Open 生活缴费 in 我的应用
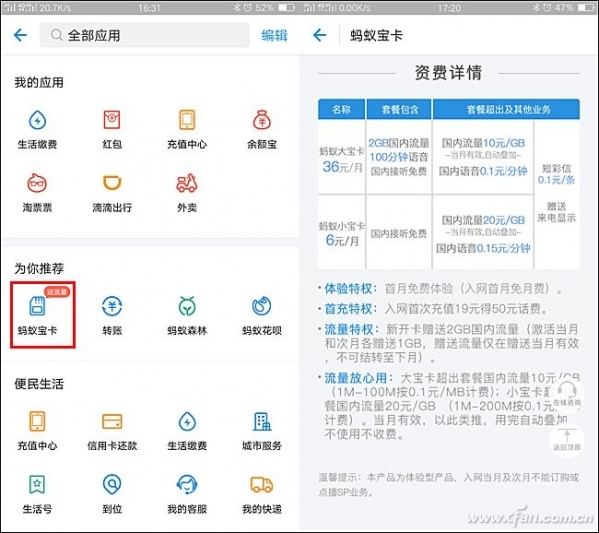This screenshot has width=599, height=533. tap(37, 129)
